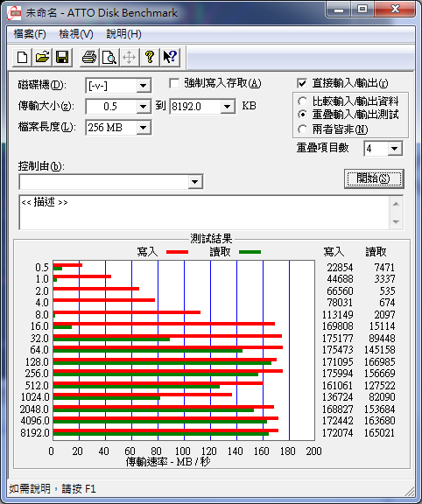
Task: Click the New document toolbar icon
Action: pos(22,58)
